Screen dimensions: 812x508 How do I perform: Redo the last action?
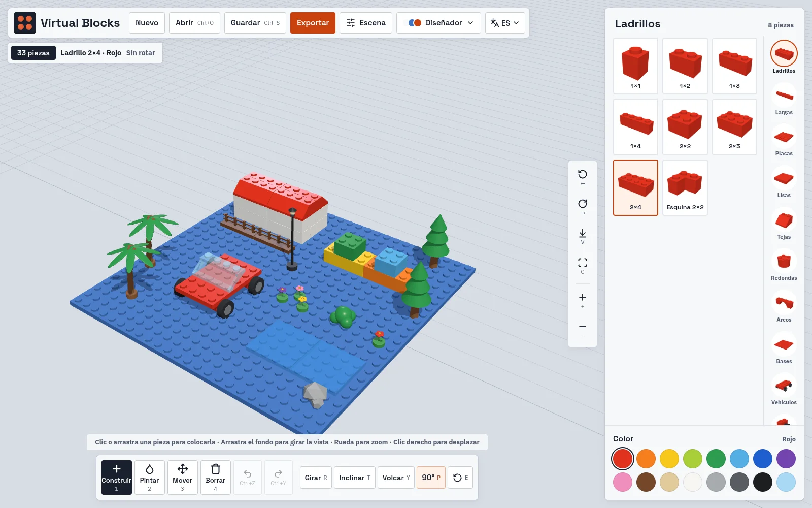[278, 478]
